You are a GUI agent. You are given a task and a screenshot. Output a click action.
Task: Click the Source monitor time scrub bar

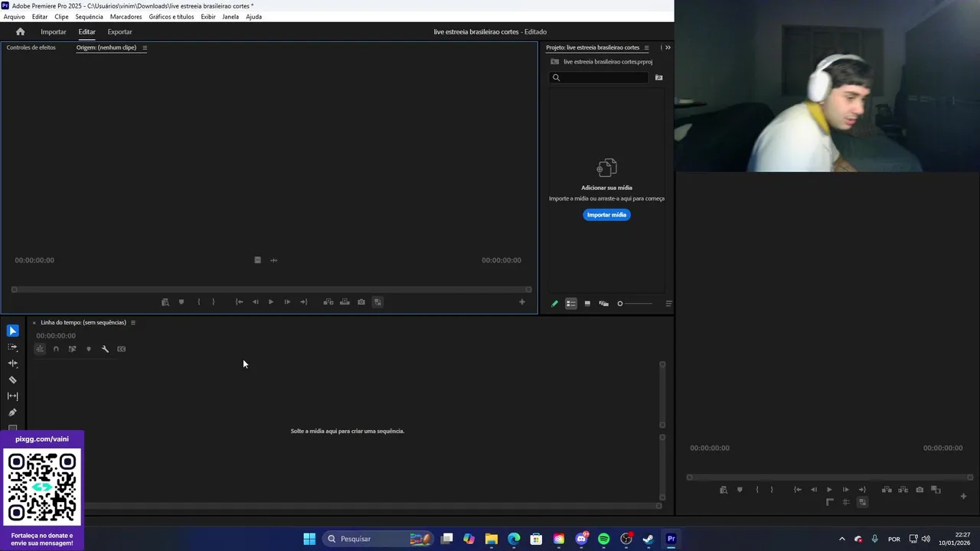coord(271,289)
